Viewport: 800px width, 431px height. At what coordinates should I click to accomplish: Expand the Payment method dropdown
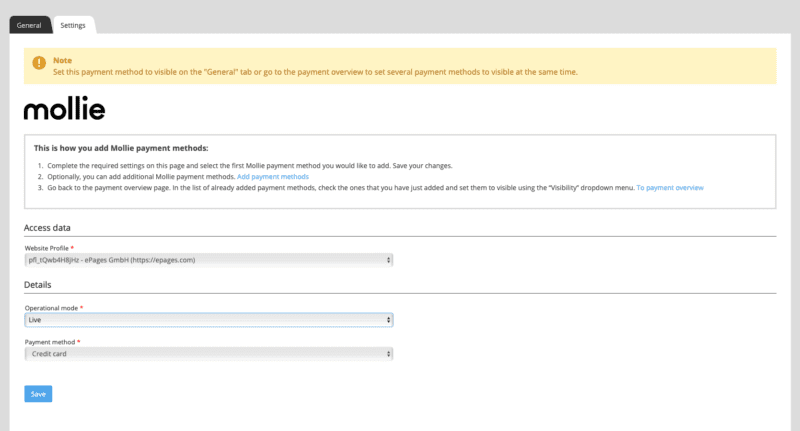point(209,354)
